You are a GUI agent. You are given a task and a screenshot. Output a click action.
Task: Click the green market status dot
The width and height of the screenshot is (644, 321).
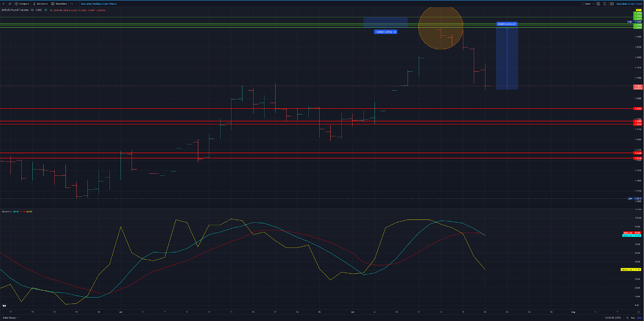(x=45, y=10)
